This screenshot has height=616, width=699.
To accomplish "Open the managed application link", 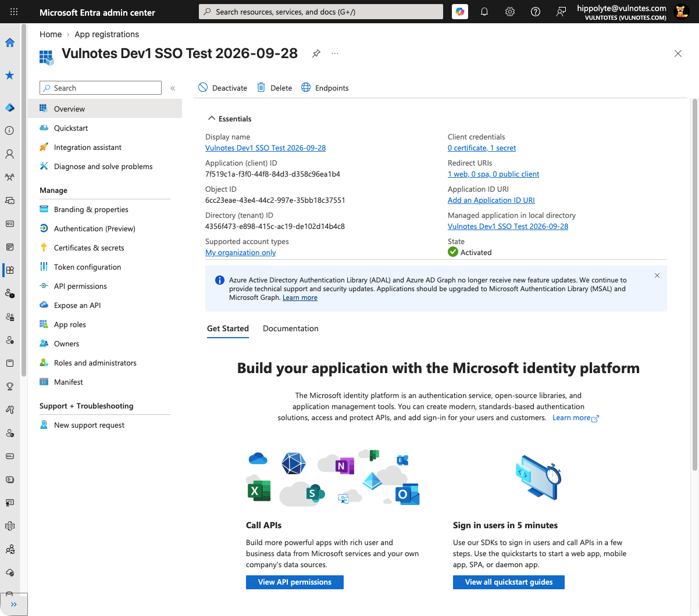I will point(508,226).
